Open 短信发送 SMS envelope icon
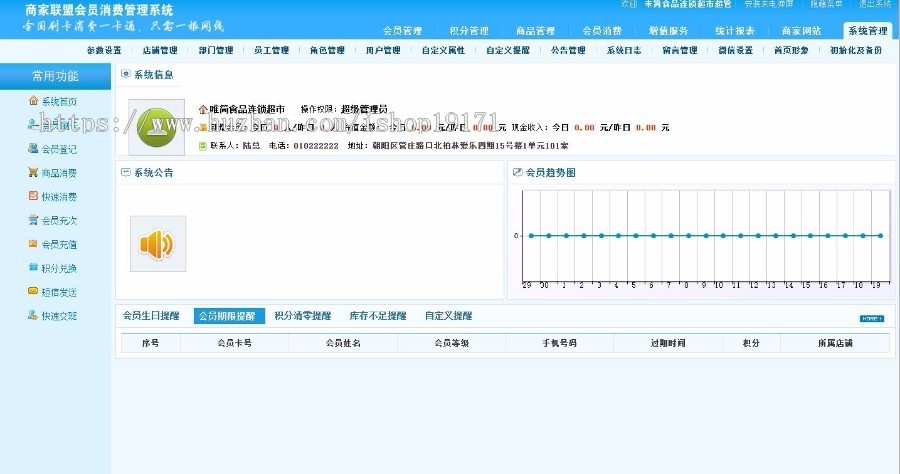The height and width of the screenshot is (474, 900). 33,292
